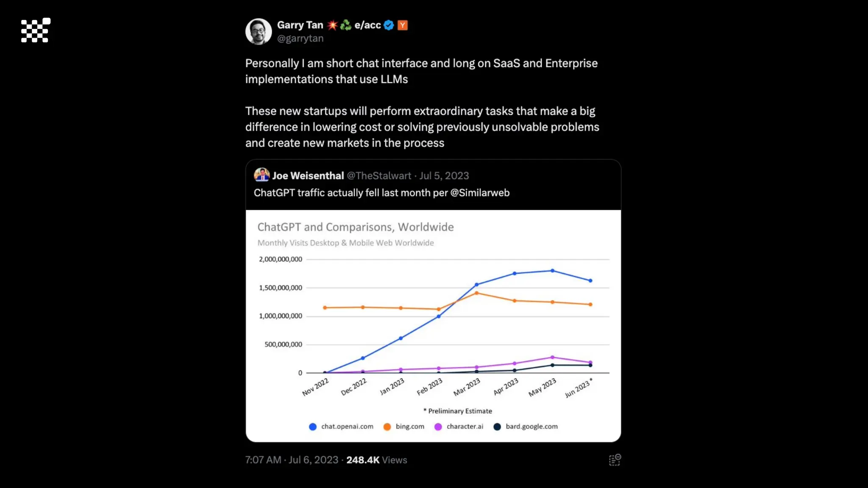Click the reader view icon below chart

615,460
